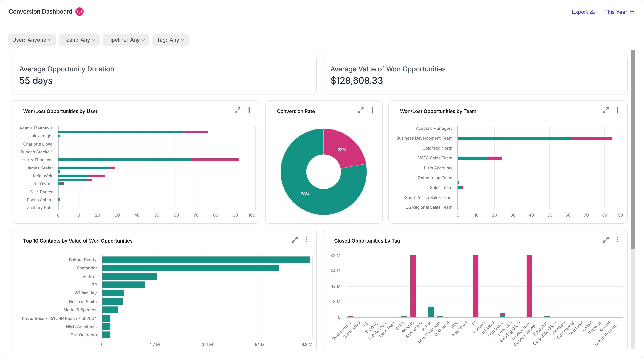Click the 'Liz's Accounts' team label
This screenshot has width=644, height=358.
tap(438, 168)
